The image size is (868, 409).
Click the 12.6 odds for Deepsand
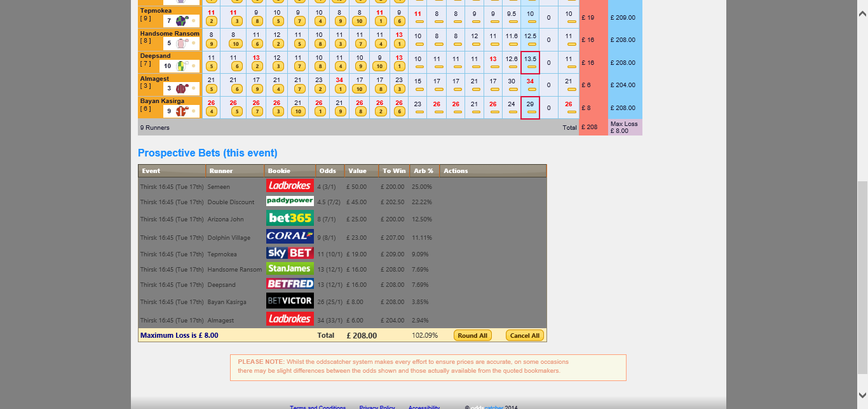[x=512, y=59]
